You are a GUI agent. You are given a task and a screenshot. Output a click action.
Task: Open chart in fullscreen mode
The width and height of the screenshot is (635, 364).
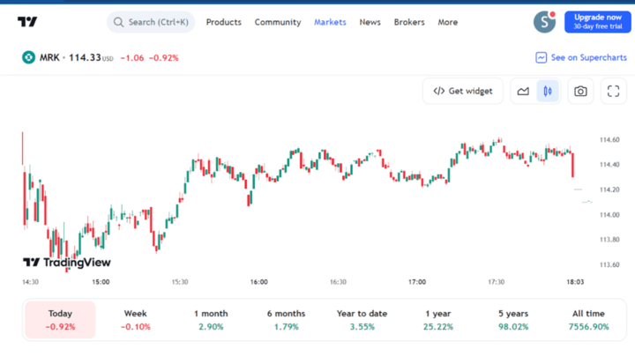tap(613, 91)
